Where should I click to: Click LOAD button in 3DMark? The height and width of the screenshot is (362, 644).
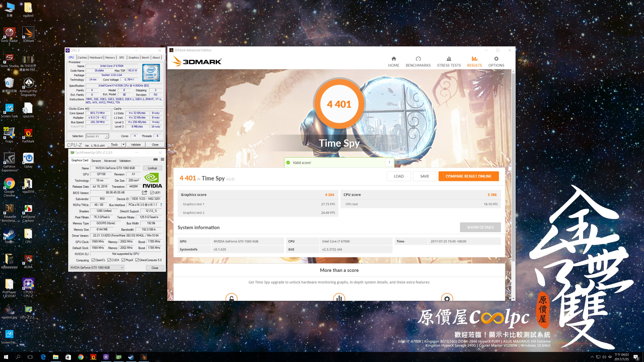399,176
